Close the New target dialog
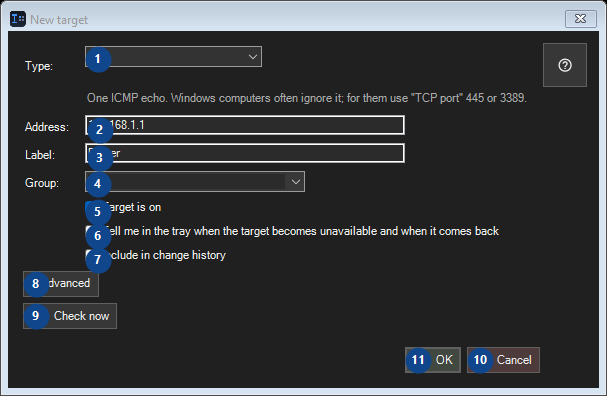The height and width of the screenshot is (396, 607). (x=580, y=19)
